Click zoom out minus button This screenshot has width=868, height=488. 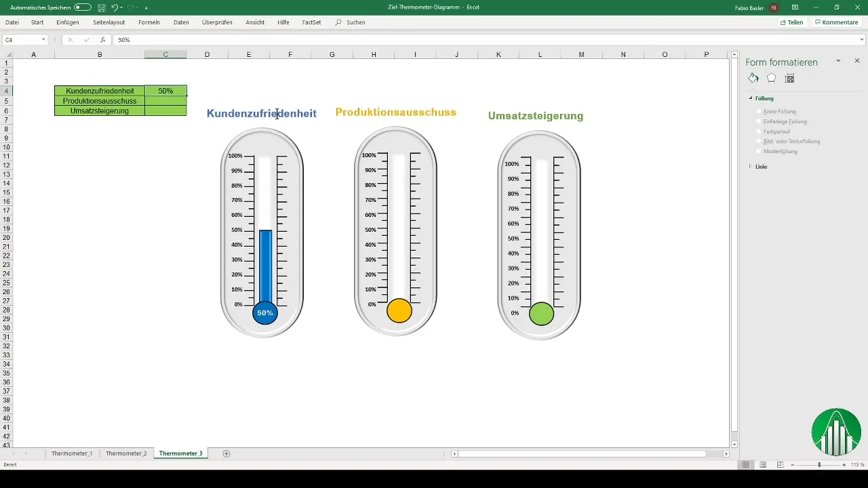click(x=792, y=464)
